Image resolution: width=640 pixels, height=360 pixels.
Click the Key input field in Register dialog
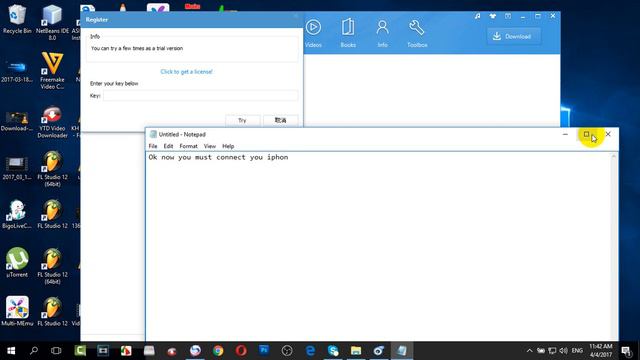pos(200,96)
